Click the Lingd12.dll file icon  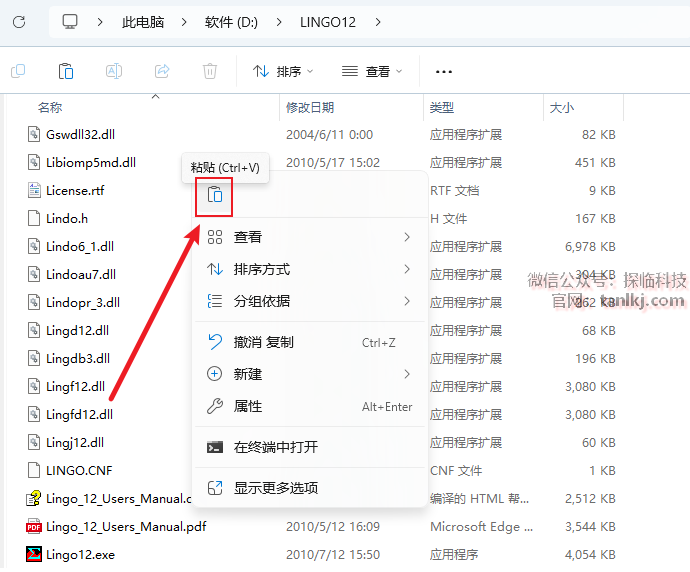pos(34,330)
